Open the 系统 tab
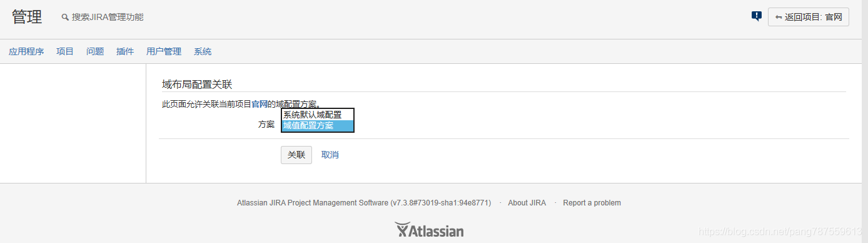 pyautogui.click(x=203, y=51)
